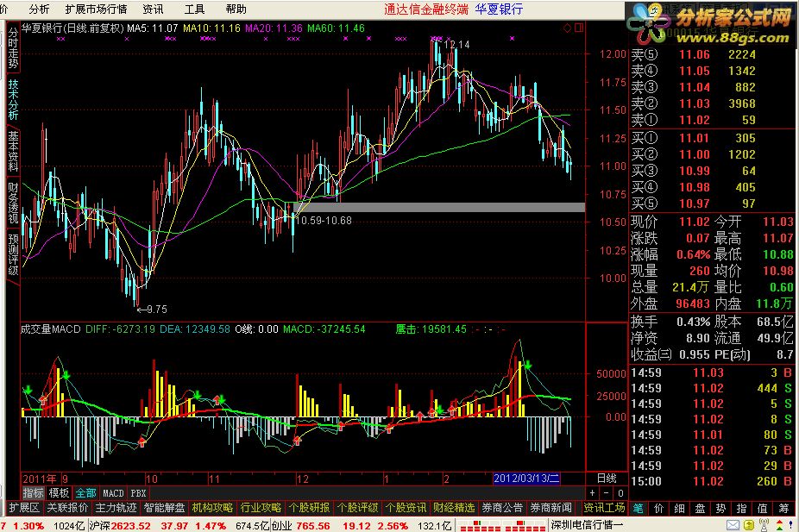Click the 15:00 trade tick row
The image size is (799, 532).
click(712, 481)
